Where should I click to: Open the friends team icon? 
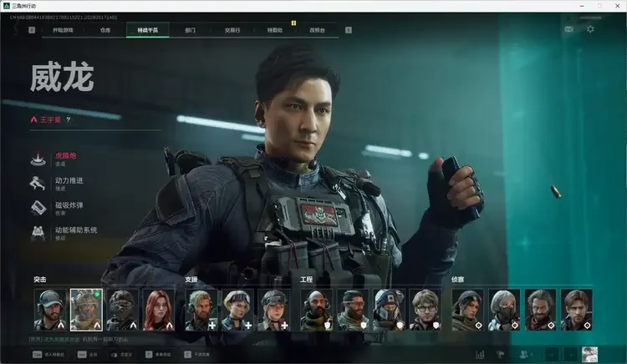[526, 354]
